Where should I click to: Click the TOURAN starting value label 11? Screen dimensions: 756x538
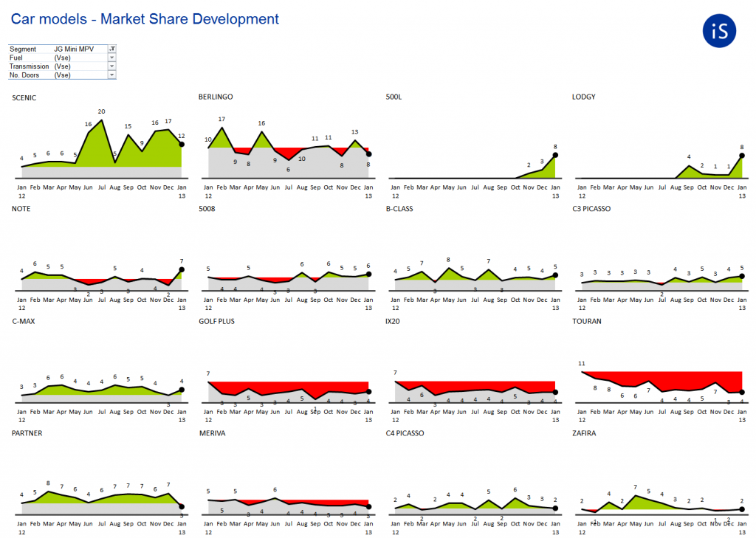582,364
